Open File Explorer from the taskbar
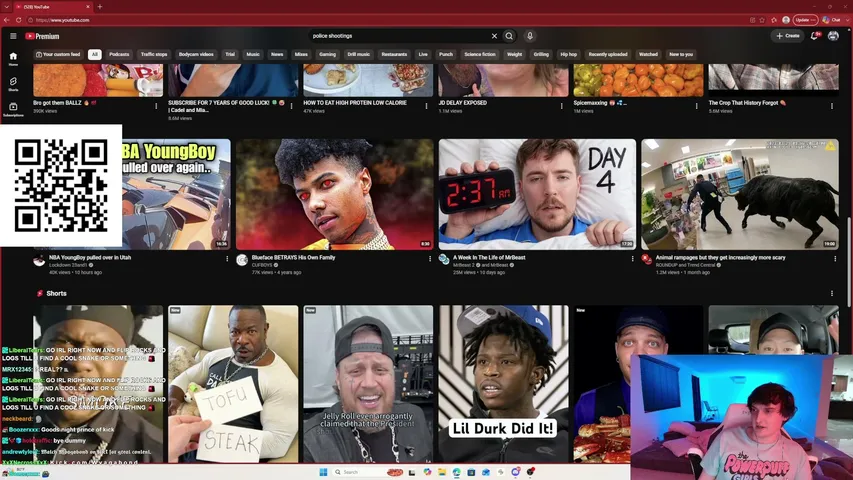The image size is (853, 480). (x=442, y=472)
